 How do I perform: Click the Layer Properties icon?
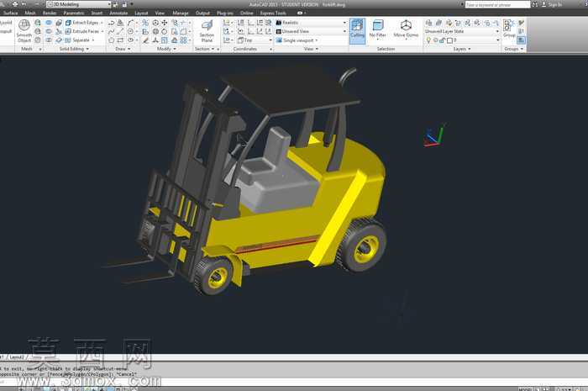click(x=428, y=23)
